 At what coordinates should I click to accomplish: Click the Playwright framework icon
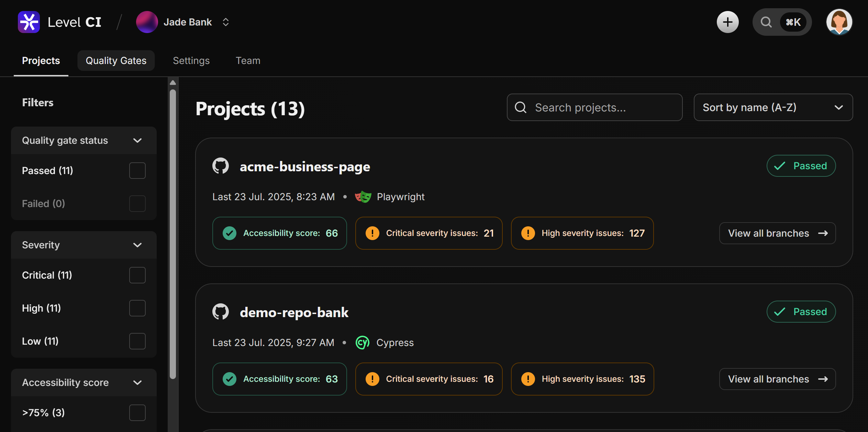tap(363, 197)
